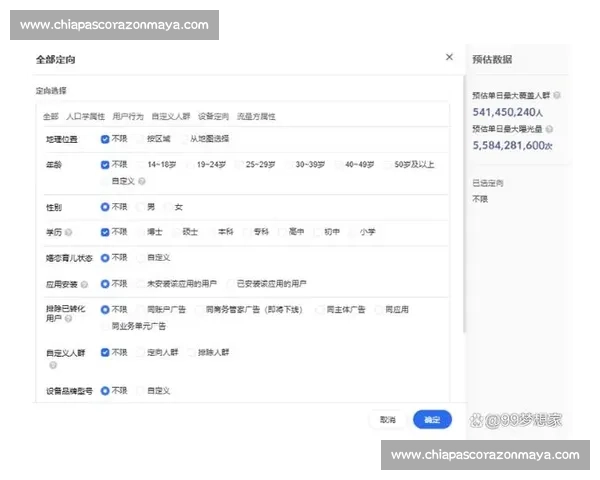Check the 本科 education option
This screenshot has width=600, height=480.
(212, 232)
